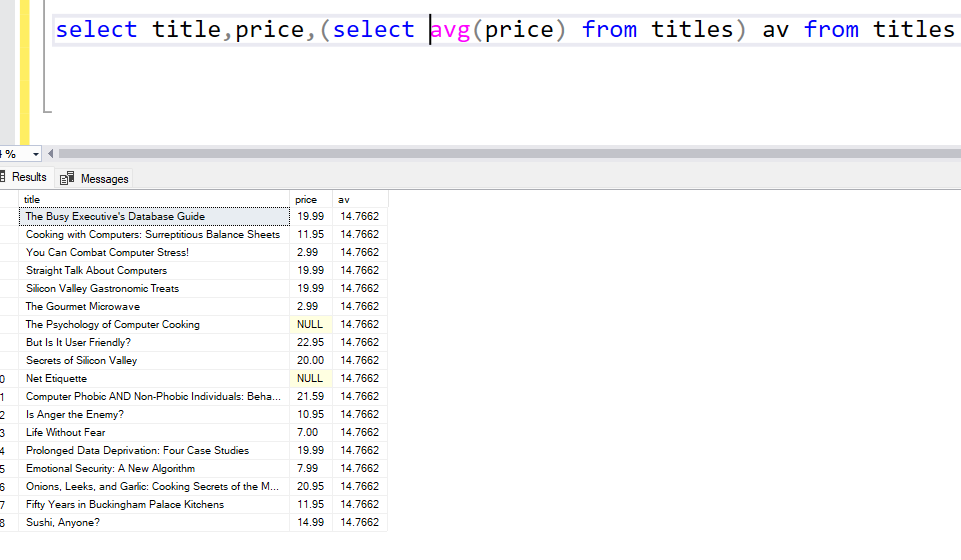This screenshot has width=961, height=560.
Task: Click the av column header
Action: [360, 199]
